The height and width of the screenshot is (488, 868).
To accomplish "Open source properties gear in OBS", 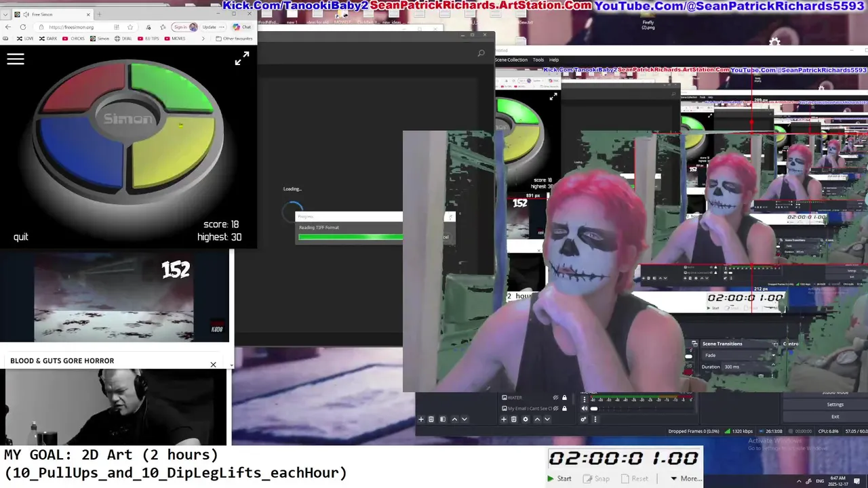I will [x=526, y=419].
